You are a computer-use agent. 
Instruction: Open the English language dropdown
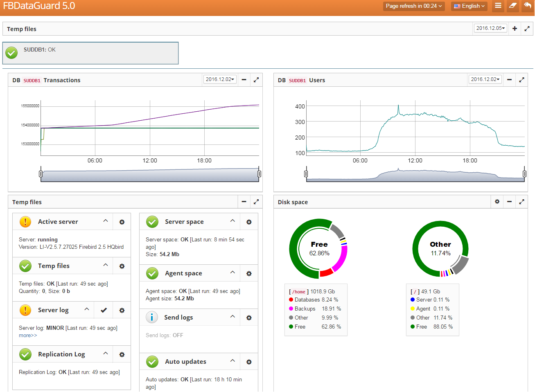(x=469, y=6)
